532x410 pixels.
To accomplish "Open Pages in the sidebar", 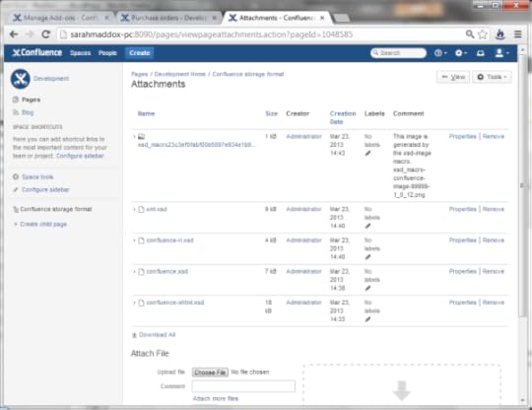I will (x=31, y=100).
